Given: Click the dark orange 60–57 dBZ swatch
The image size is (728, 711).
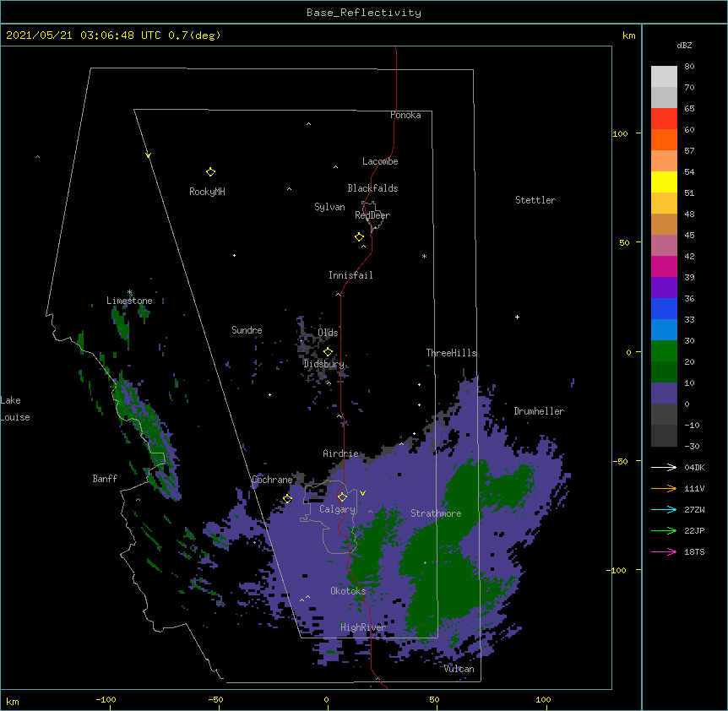Looking at the screenshot, I should point(664,139).
